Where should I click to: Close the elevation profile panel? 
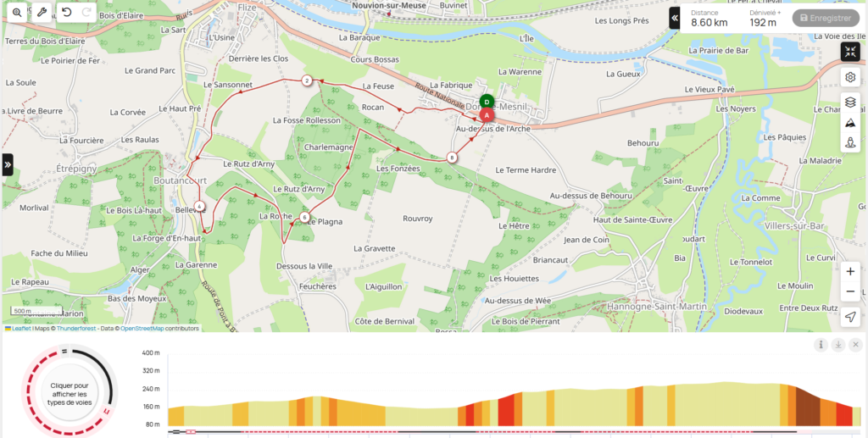[x=855, y=345]
